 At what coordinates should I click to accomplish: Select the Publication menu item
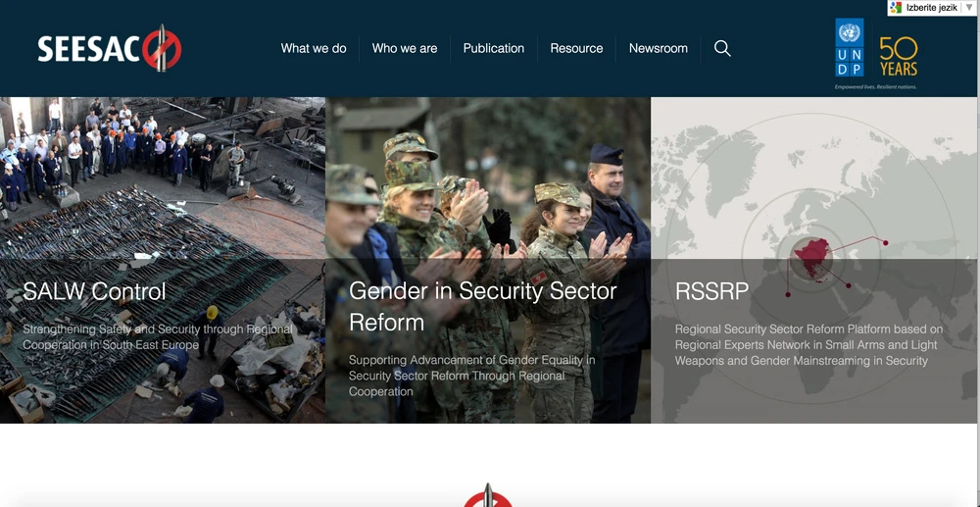tap(494, 48)
